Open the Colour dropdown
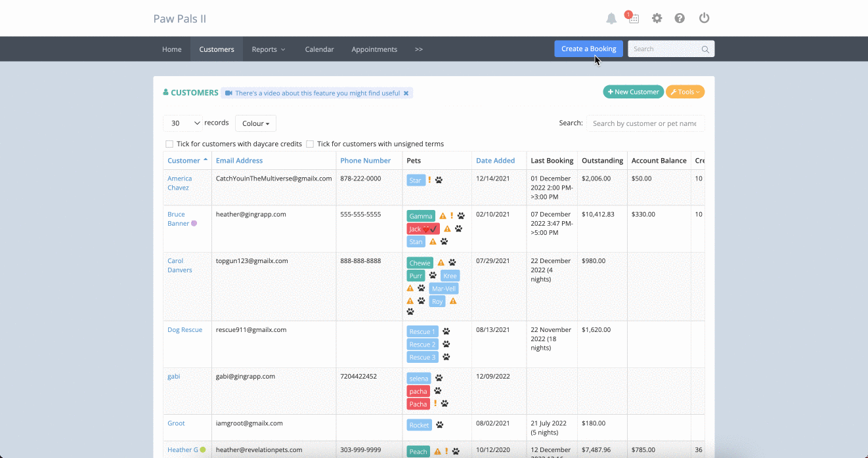The image size is (868, 458). point(255,123)
